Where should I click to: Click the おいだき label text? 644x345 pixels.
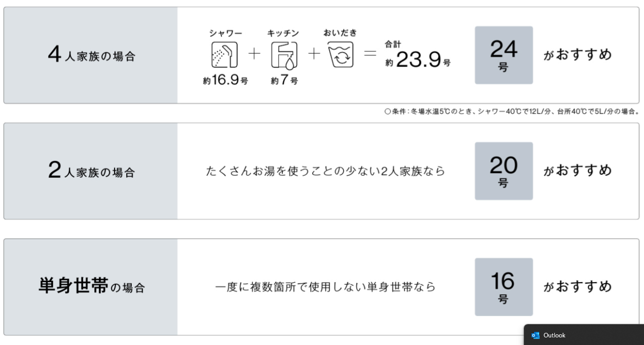(x=340, y=33)
